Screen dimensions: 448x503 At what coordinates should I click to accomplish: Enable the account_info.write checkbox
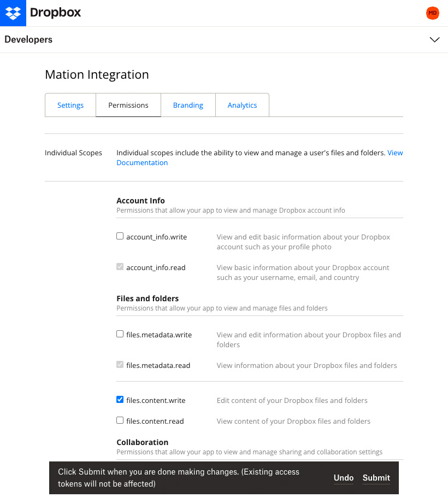(120, 236)
